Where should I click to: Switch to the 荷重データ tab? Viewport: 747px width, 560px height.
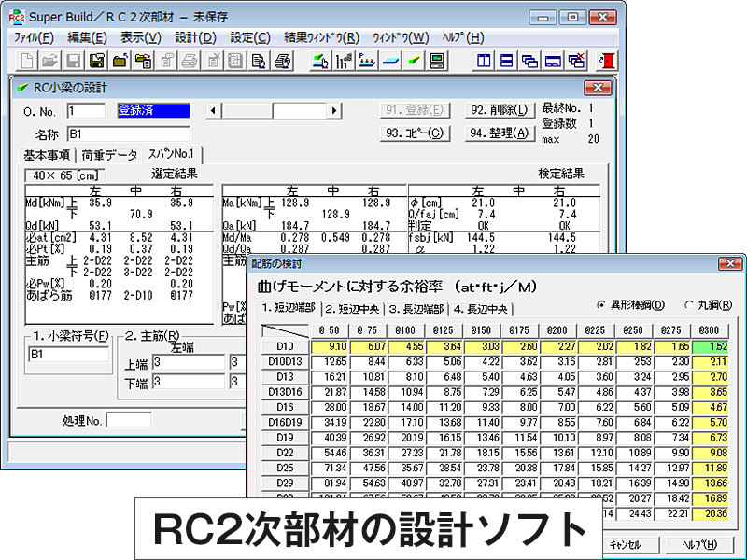coord(108,155)
